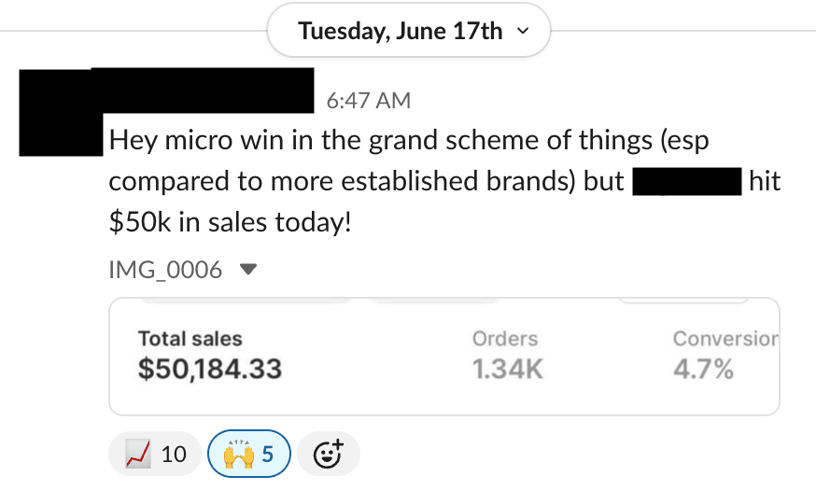Click the redacted brand name in message
816x504 pixels.
(x=686, y=182)
